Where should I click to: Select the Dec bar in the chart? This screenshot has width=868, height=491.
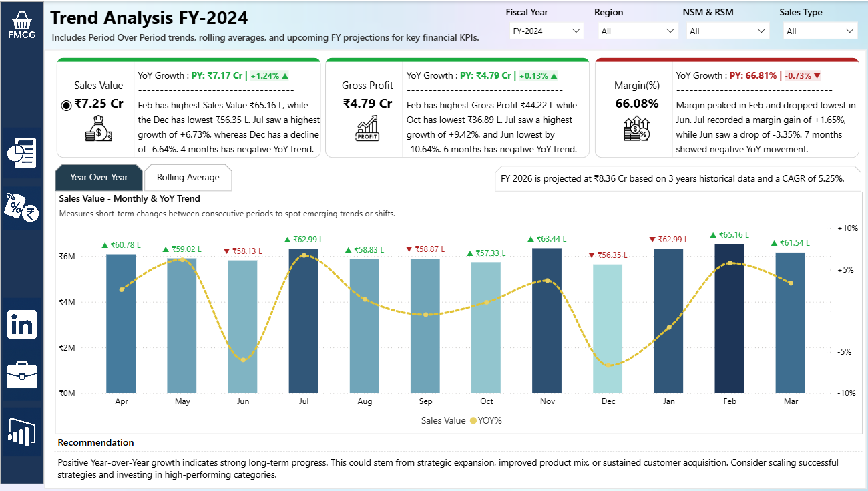(608, 331)
